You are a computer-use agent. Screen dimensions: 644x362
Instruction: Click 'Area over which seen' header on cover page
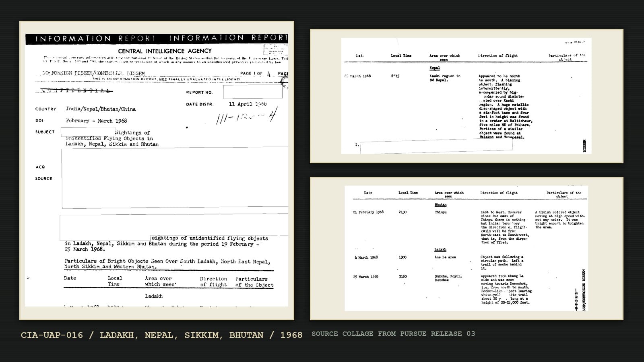point(160,281)
